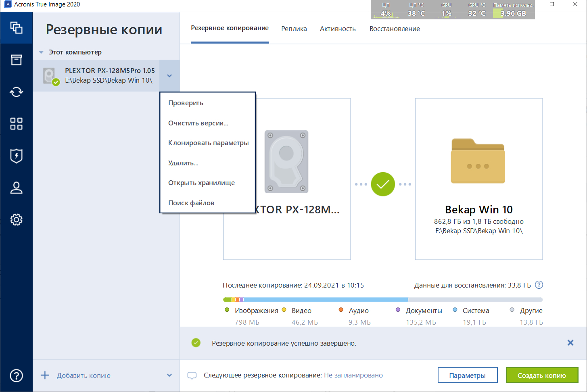The height and width of the screenshot is (392, 587).
Task: Toggle the PLEXTOR backup actions dropdown arrow
Action: [169, 76]
